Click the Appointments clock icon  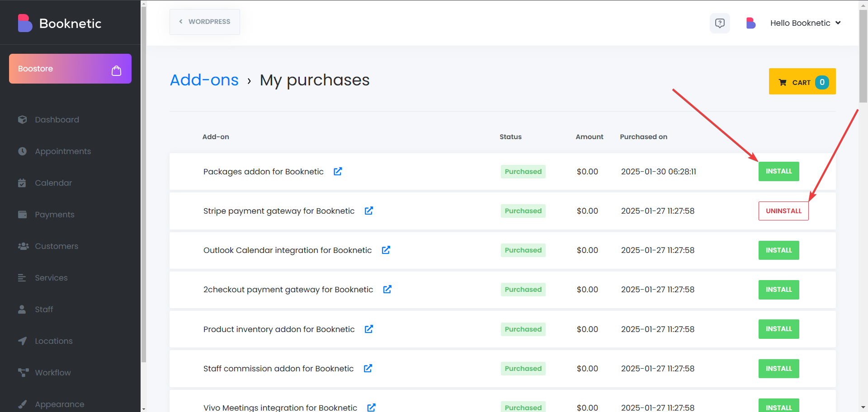pyautogui.click(x=22, y=151)
